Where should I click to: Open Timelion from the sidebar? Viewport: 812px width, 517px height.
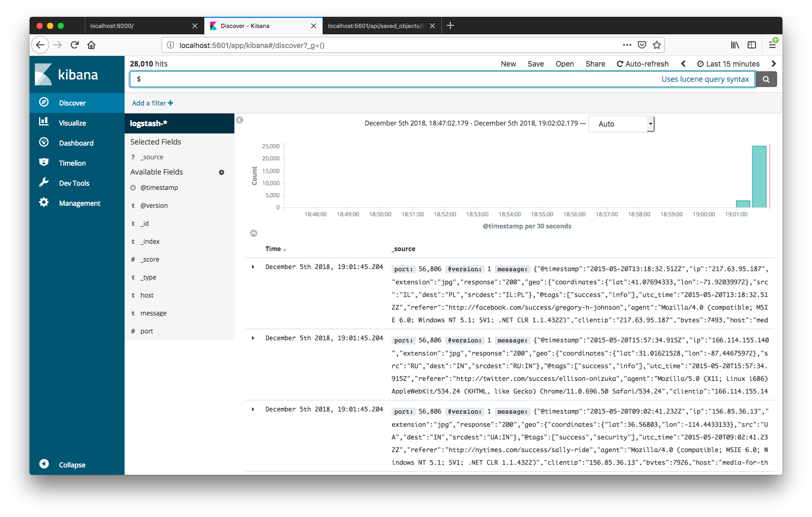coord(77,163)
